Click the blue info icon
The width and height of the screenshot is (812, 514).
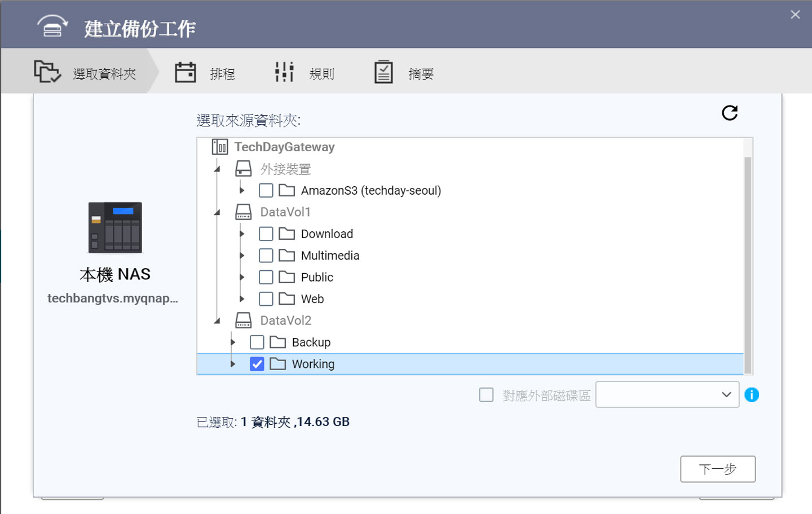pos(752,395)
